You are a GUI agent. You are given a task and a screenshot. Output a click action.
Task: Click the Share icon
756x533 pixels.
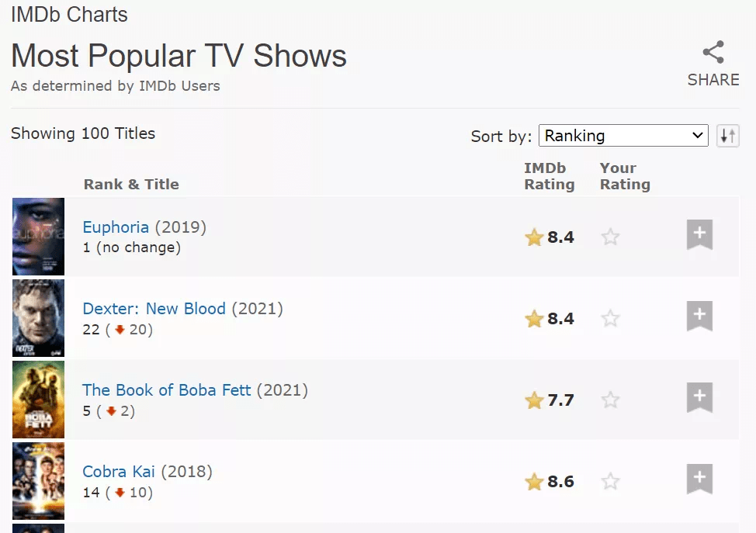click(x=713, y=53)
